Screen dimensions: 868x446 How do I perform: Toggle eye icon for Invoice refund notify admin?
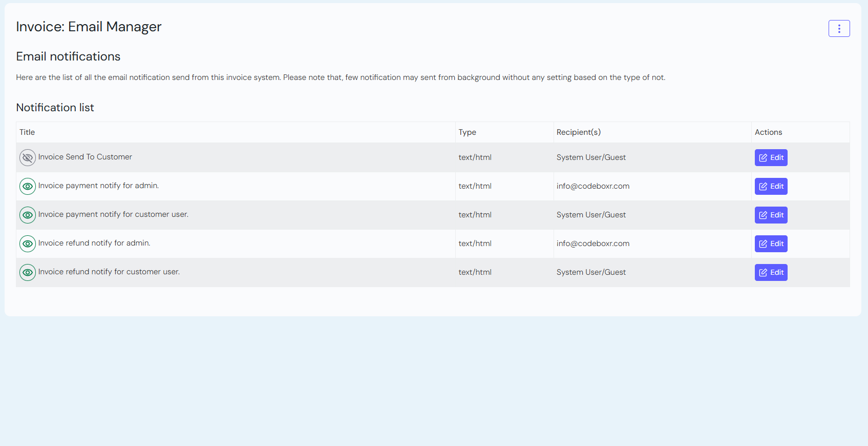(28, 244)
